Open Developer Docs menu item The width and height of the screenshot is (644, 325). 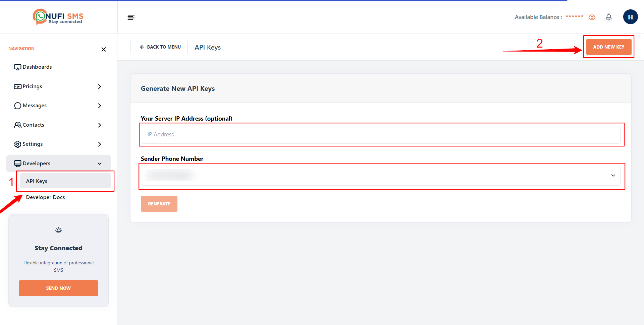[46, 197]
